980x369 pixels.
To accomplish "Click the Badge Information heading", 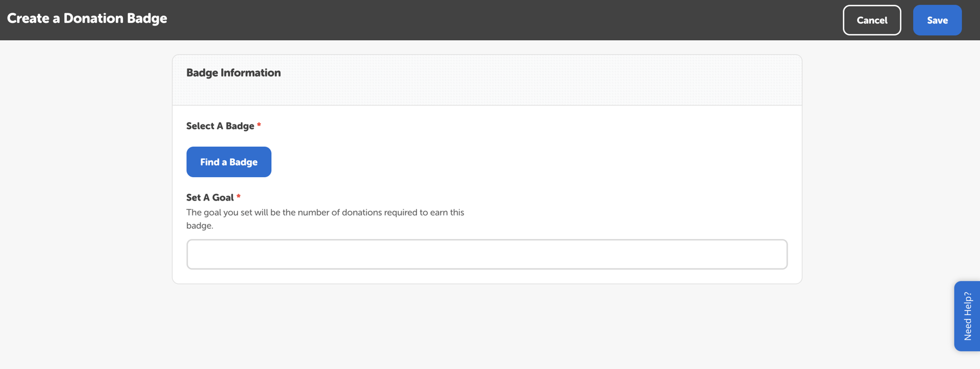I will [x=233, y=73].
